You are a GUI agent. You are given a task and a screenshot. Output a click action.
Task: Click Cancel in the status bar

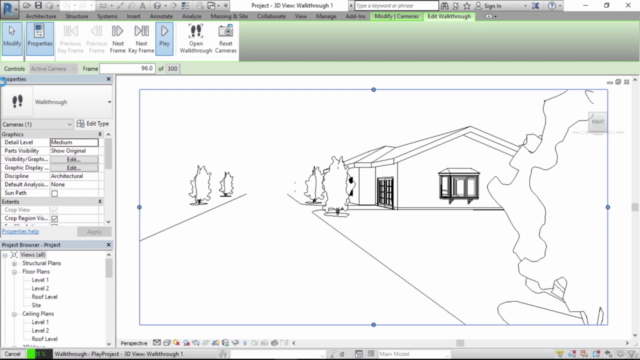(12, 354)
